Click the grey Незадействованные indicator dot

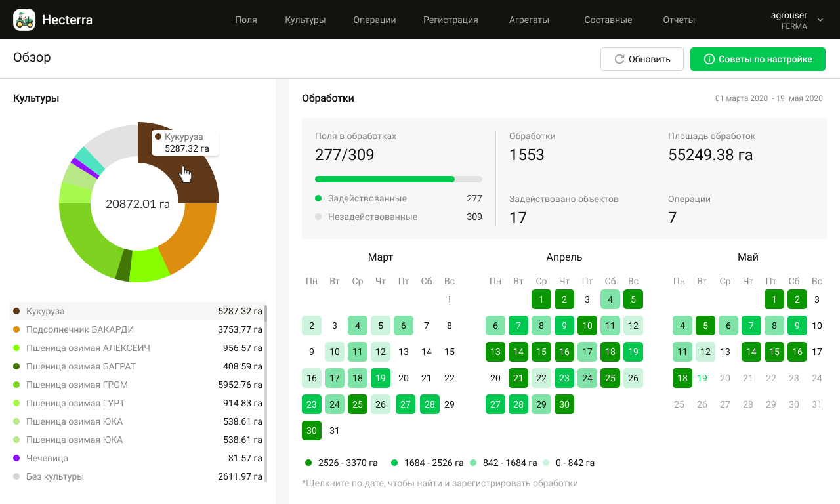tap(318, 217)
